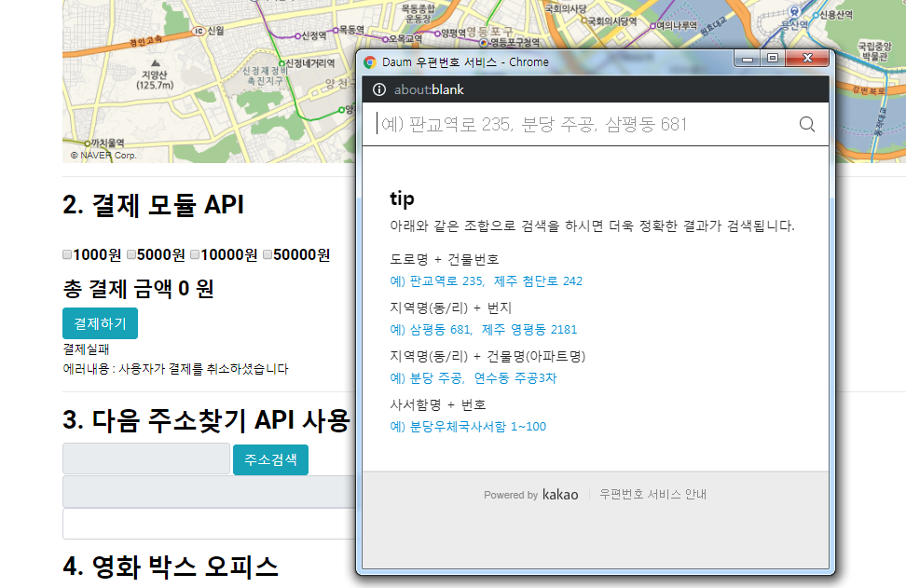The width and height of the screenshot is (906, 588).
Task: Click the 신용산역 station label on map
Action: point(835,15)
